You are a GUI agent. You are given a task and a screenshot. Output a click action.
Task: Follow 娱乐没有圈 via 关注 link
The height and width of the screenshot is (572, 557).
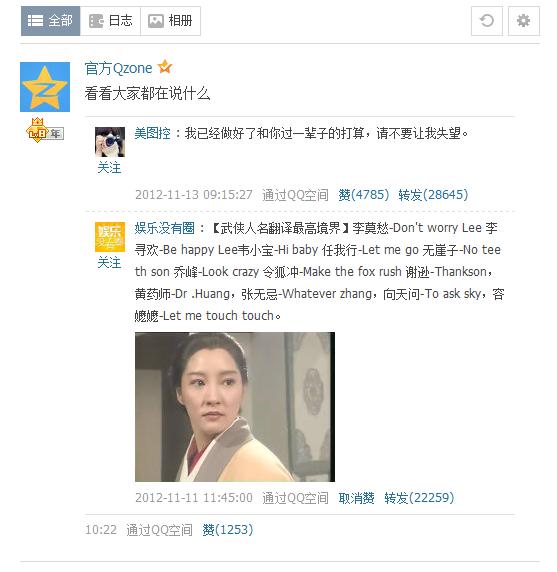coord(109,262)
